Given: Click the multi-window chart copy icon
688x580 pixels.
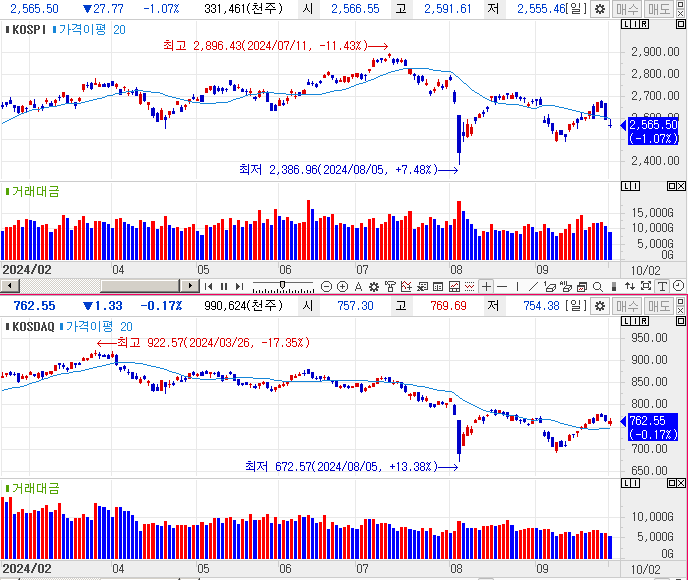Looking at the screenshot, I should click(582, 287).
